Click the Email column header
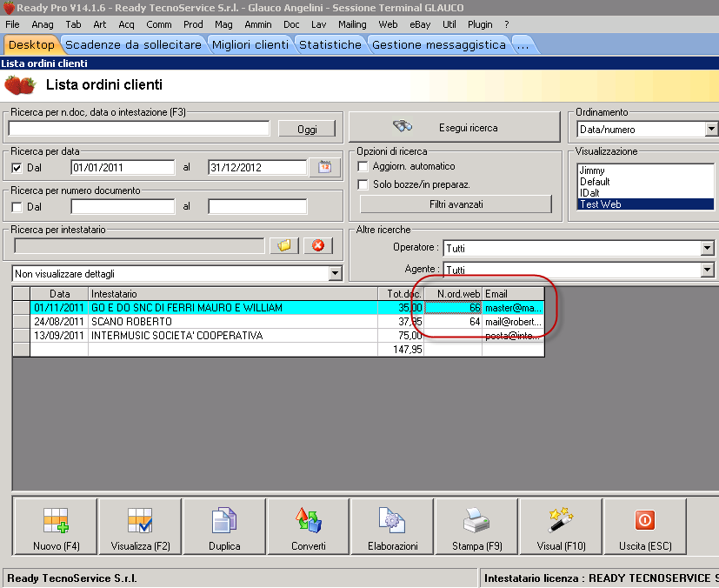Image resolution: width=719 pixels, height=588 pixels. pos(513,293)
